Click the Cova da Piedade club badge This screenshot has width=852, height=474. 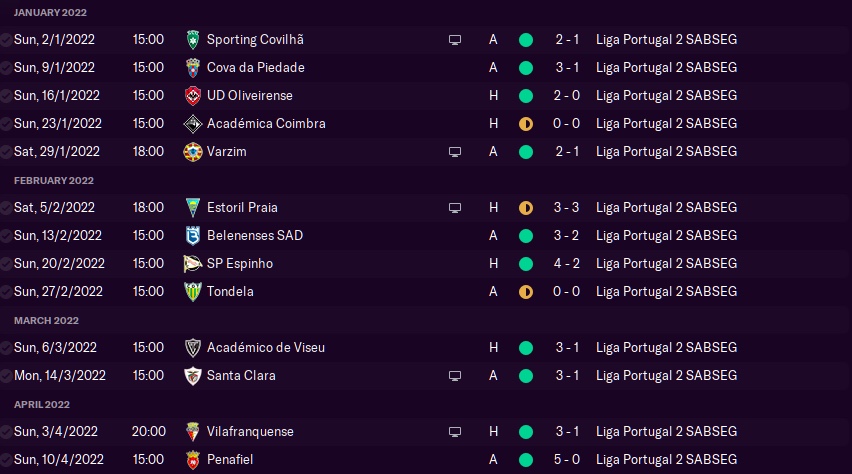click(194, 68)
